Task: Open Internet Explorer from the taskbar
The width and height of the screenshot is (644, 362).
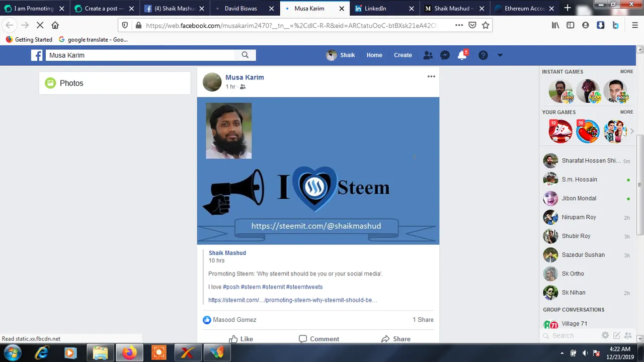Action: tap(42, 353)
